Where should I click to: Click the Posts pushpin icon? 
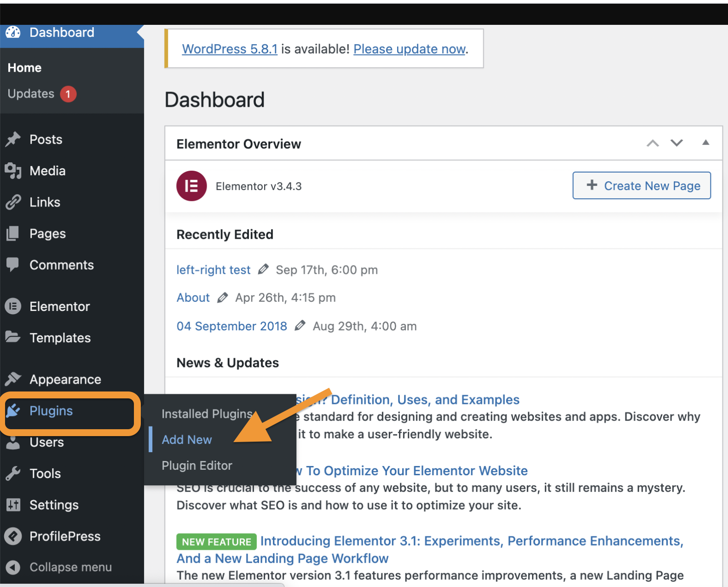point(13,139)
